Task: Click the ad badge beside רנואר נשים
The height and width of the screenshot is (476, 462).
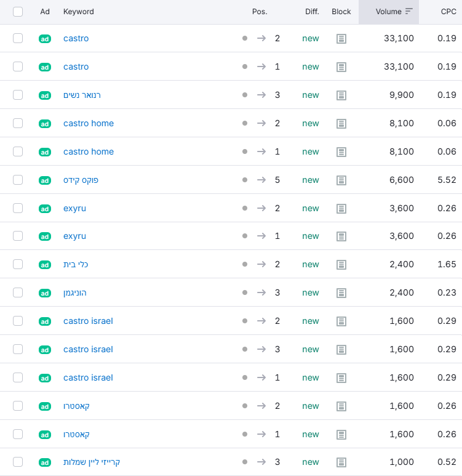Action: 45,95
